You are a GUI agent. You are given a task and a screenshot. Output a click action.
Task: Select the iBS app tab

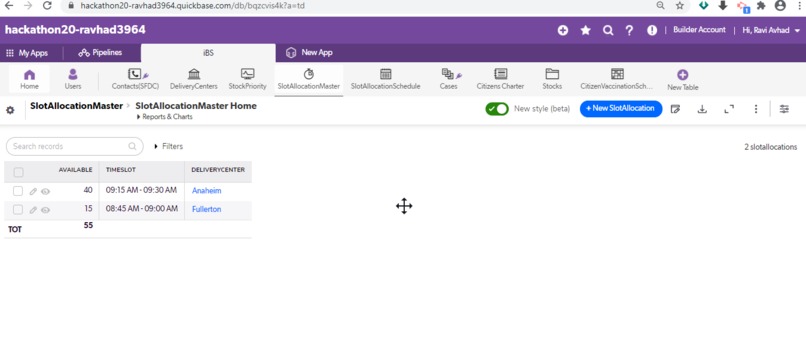click(208, 53)
